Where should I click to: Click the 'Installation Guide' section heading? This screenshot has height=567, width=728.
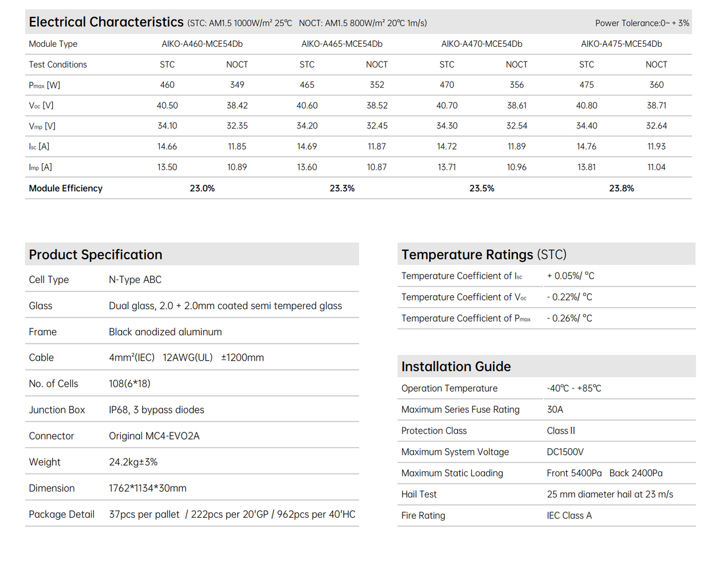(x=456, y=367)
